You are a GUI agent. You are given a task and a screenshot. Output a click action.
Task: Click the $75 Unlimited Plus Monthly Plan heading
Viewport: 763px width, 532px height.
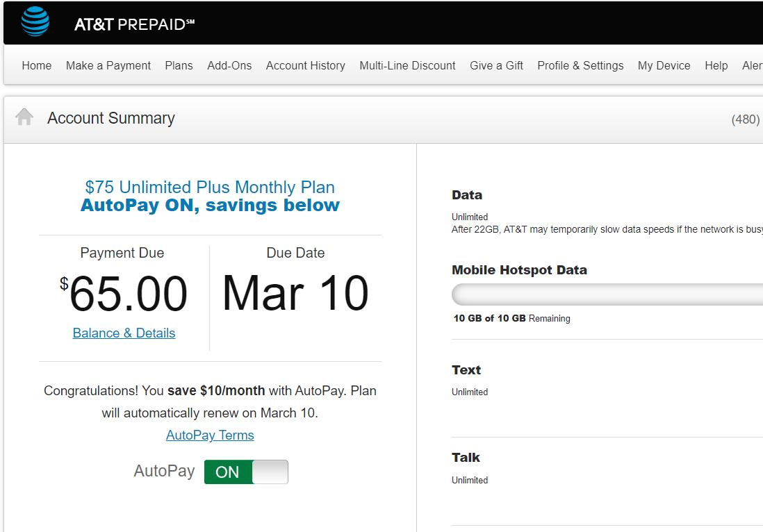point(210,188)
